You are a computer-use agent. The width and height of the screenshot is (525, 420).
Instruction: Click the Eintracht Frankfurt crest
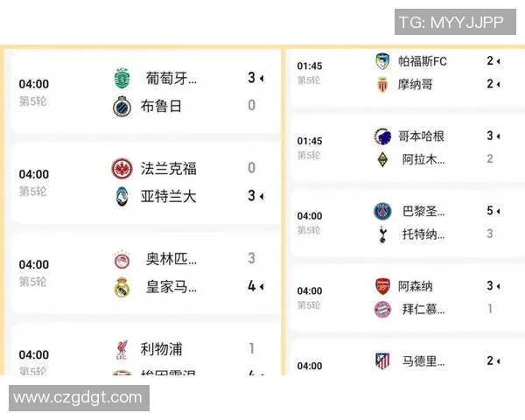[121, 168]
